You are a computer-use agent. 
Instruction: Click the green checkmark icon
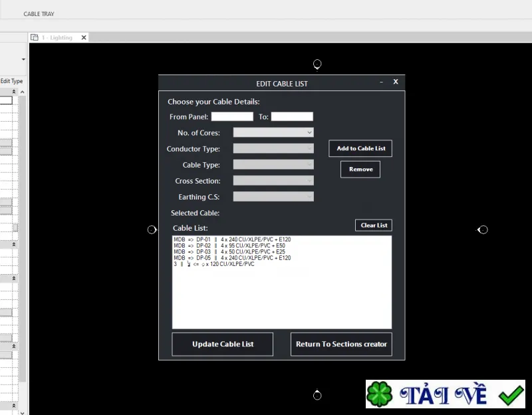click(511, 395)
